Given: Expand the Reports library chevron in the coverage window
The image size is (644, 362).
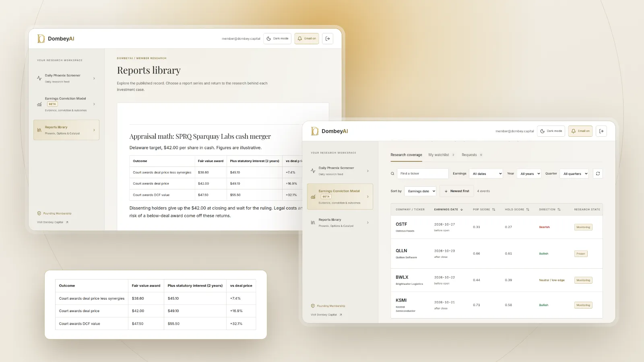Looking at the screenshot, I should coord(368,222).
